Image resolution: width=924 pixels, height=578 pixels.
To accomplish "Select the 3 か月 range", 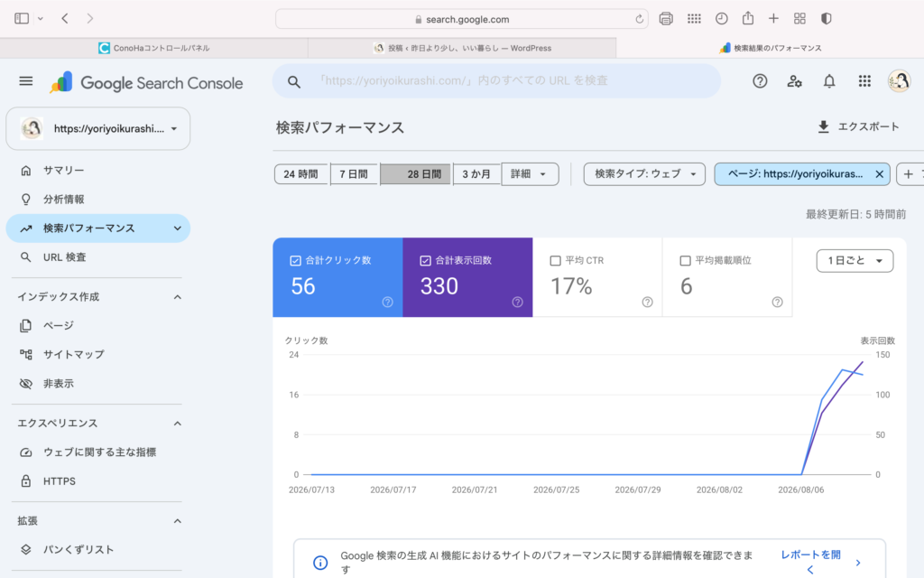I will coord(476,174).
